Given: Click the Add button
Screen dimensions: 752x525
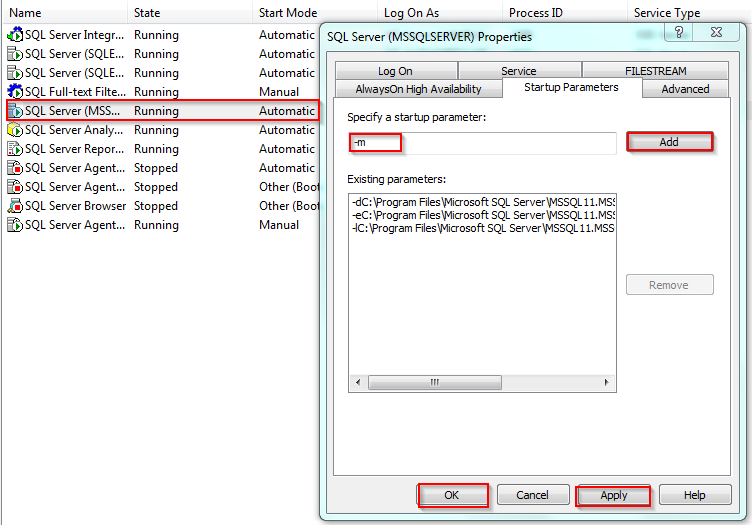Looking at the screenshot, I should 670,142.
